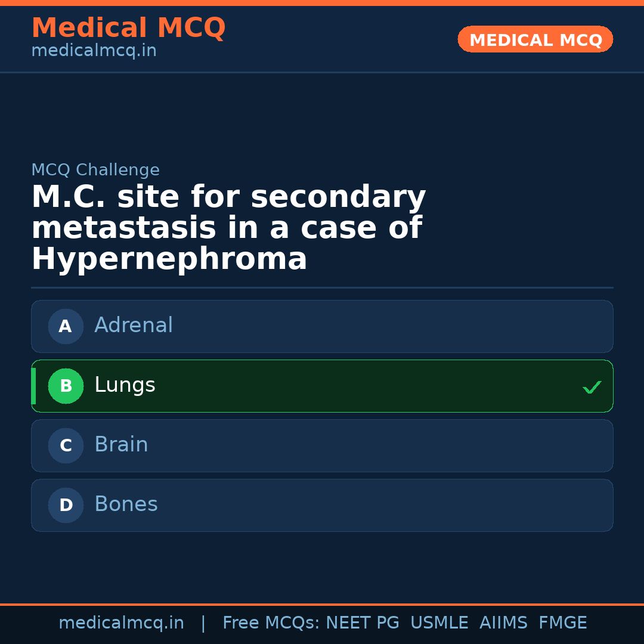This screenshot has width=644, height=644.
Task: Expand the question title area
Action: coord(228,227)
